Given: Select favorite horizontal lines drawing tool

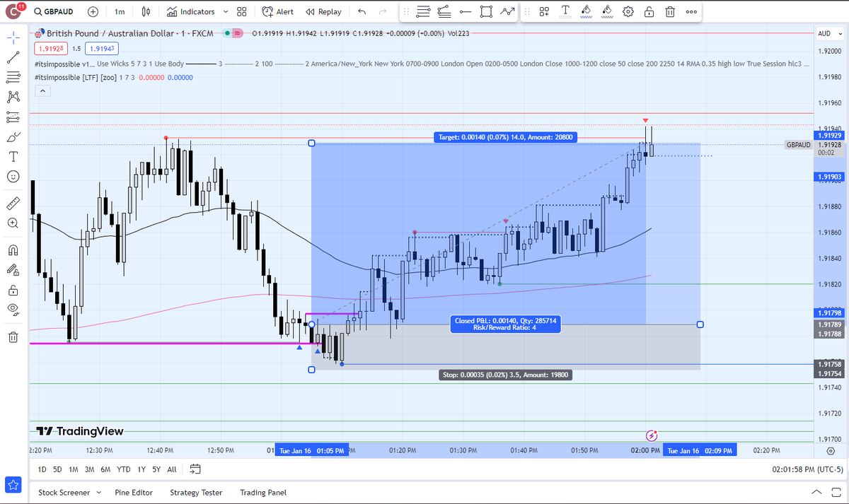Looking at the screenshot, I should [x=424, y=12].
